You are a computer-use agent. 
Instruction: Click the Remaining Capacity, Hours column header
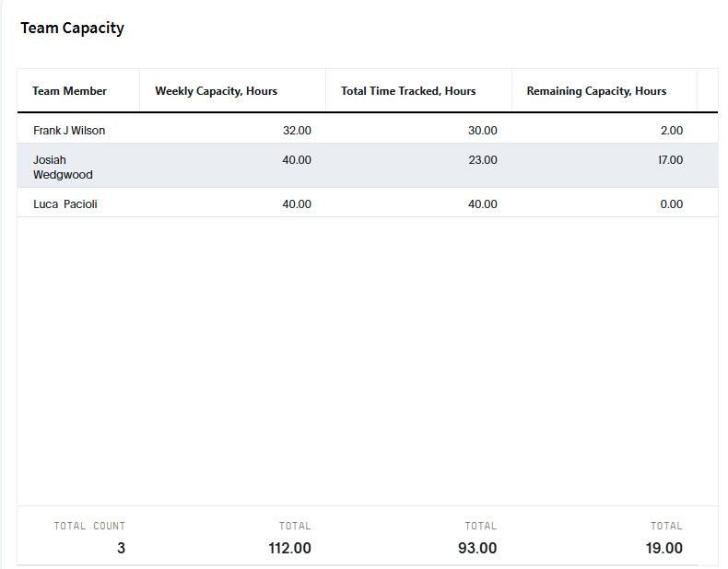(596, 91)
